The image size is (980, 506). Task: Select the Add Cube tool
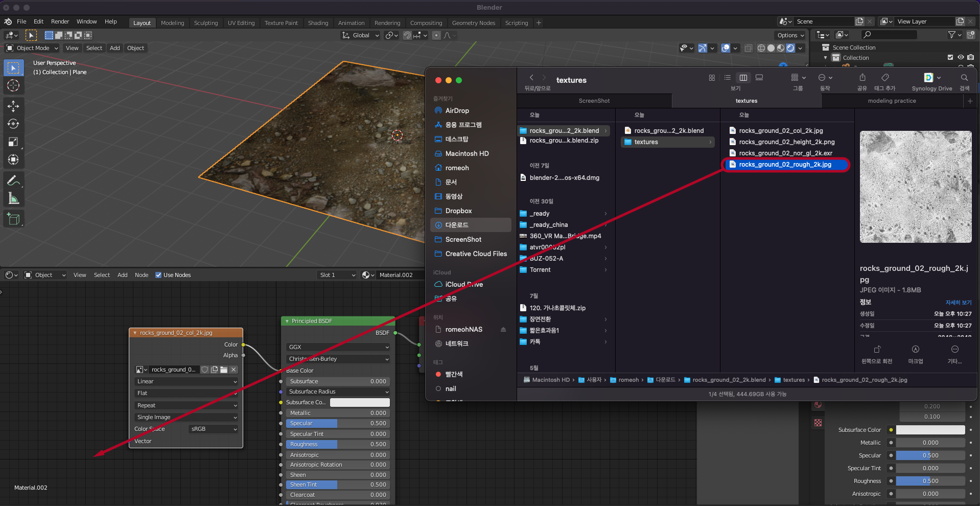coord(13,219)
